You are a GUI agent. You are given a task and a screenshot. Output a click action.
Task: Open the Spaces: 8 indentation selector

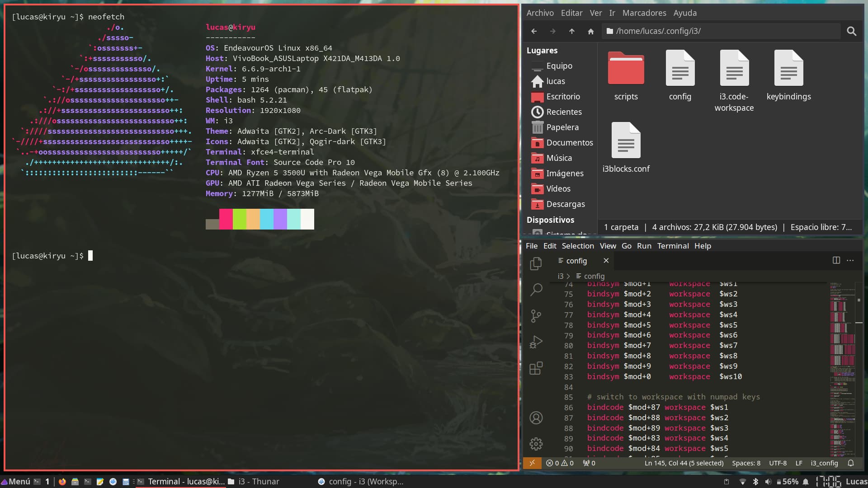746,463
